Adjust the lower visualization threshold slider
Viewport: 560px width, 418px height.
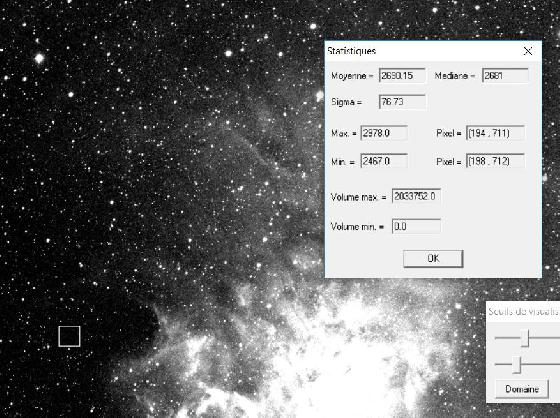(x=517, y=365)
